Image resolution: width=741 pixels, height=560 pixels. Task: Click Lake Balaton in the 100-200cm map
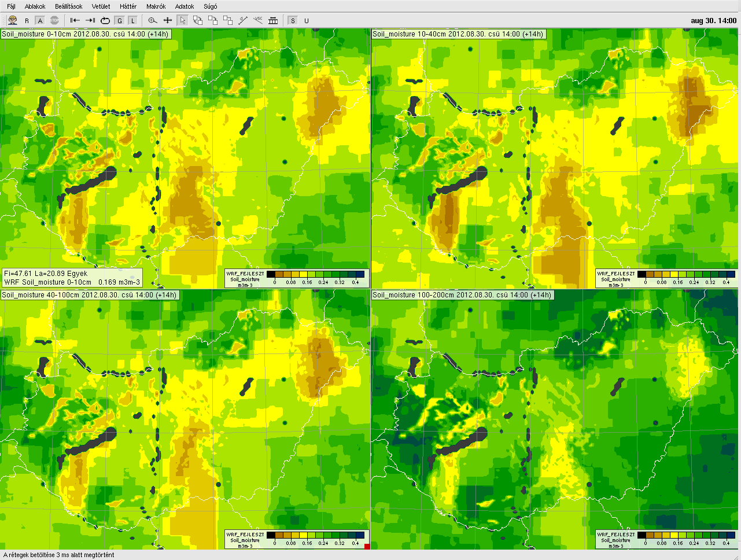point(461,442)
